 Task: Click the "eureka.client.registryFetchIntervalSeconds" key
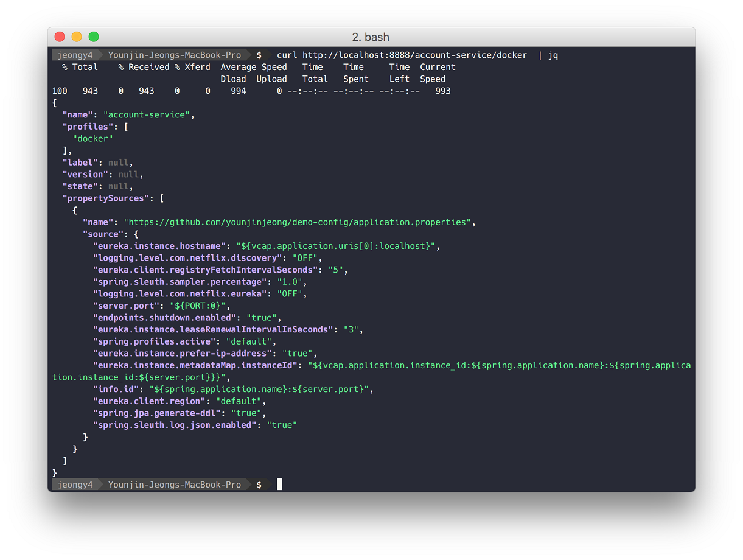click(x=206, y=270)
